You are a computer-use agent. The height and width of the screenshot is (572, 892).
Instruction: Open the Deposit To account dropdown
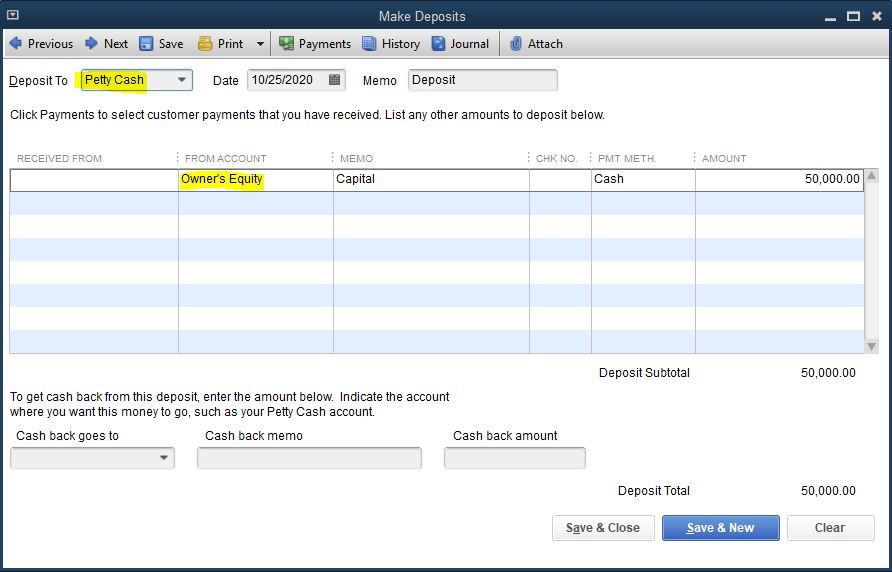coord(181,80)
